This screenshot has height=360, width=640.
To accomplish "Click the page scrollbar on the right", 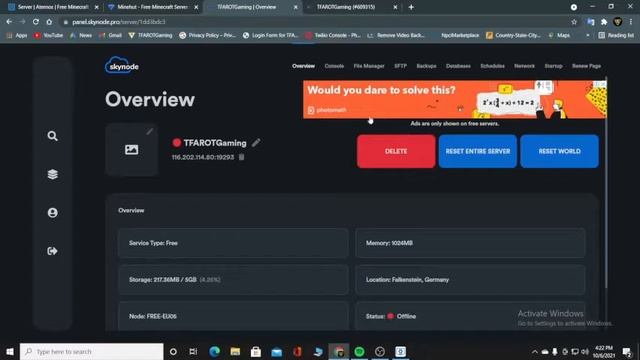I will pyautogui.click(x=607, y=182).
